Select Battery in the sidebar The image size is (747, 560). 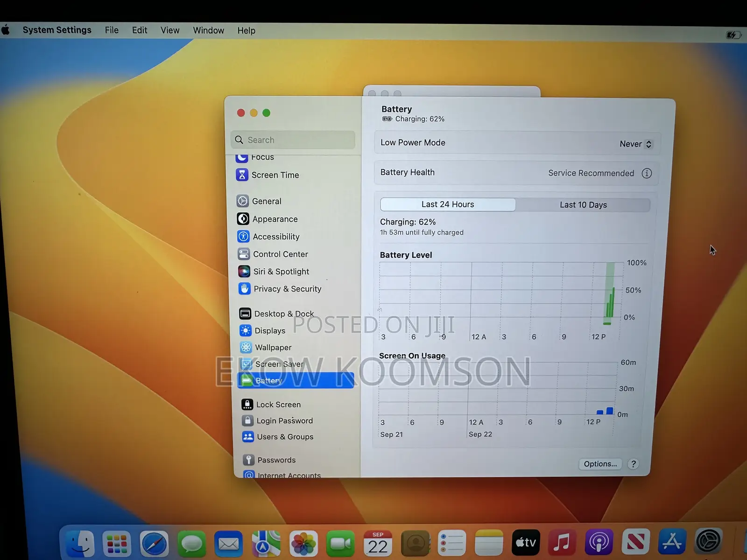[x=296, y=380]
